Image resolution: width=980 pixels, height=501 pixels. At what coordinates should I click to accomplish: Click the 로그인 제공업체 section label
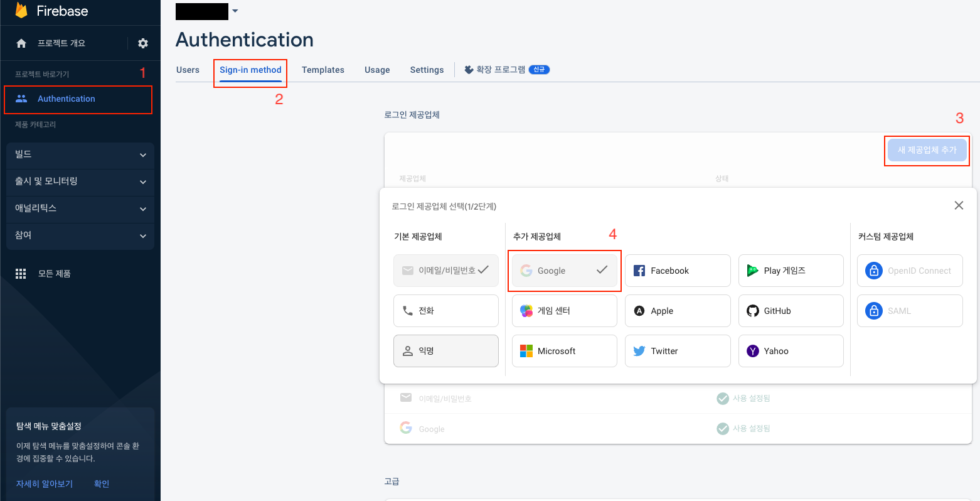[412, 115]
